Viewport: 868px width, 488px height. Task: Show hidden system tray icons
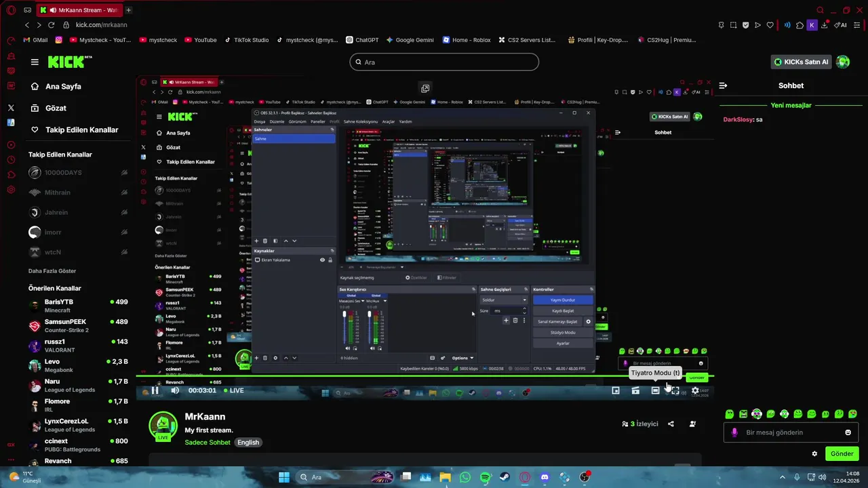coord(783,477)
